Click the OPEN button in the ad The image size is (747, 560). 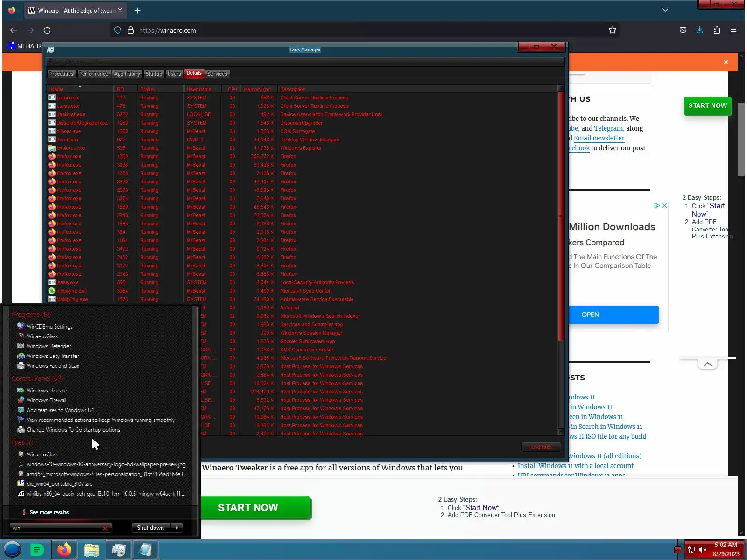(x=613, y=315)
